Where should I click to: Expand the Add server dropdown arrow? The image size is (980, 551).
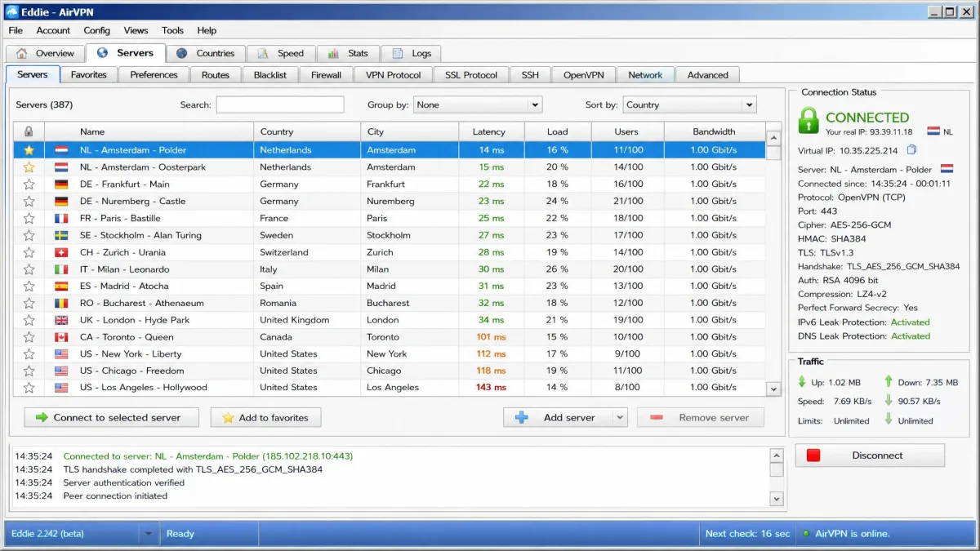pos(620,417)
